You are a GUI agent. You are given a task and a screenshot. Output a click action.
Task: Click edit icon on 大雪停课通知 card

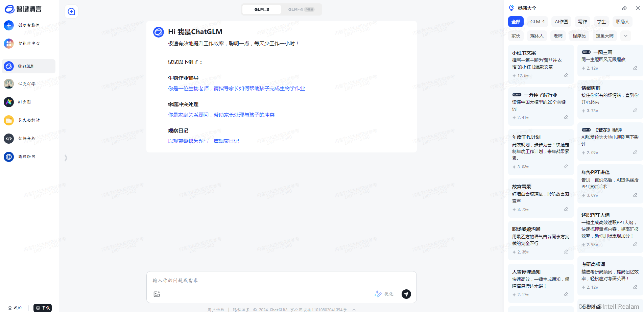pyautogui.click(x=566, y=294)
